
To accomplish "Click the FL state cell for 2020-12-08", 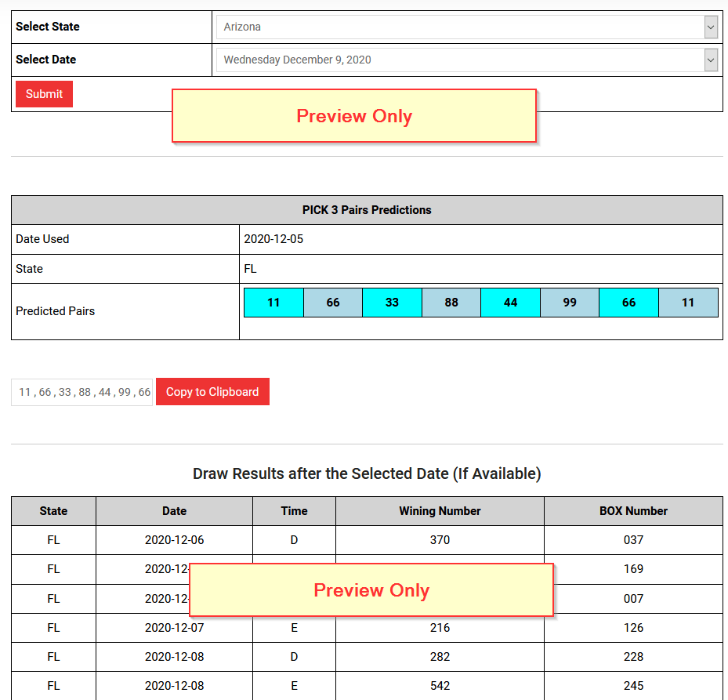I will pyautogui.click(x=53, y=657).
